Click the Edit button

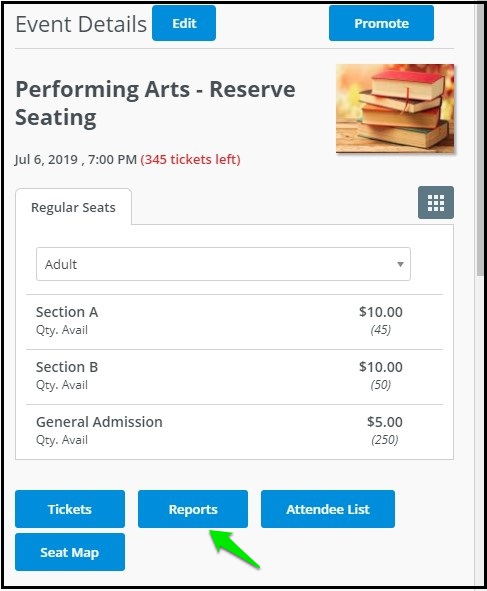click(x=184, y=23)
